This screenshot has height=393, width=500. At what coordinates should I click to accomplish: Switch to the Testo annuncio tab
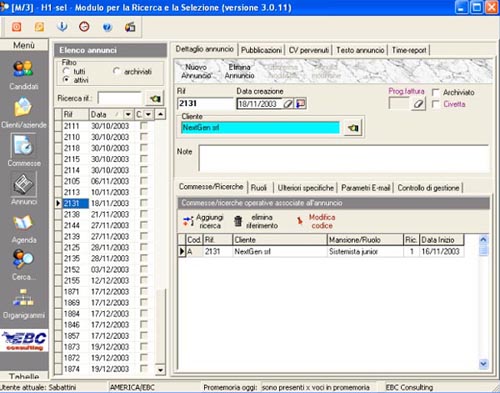point(360,50)
